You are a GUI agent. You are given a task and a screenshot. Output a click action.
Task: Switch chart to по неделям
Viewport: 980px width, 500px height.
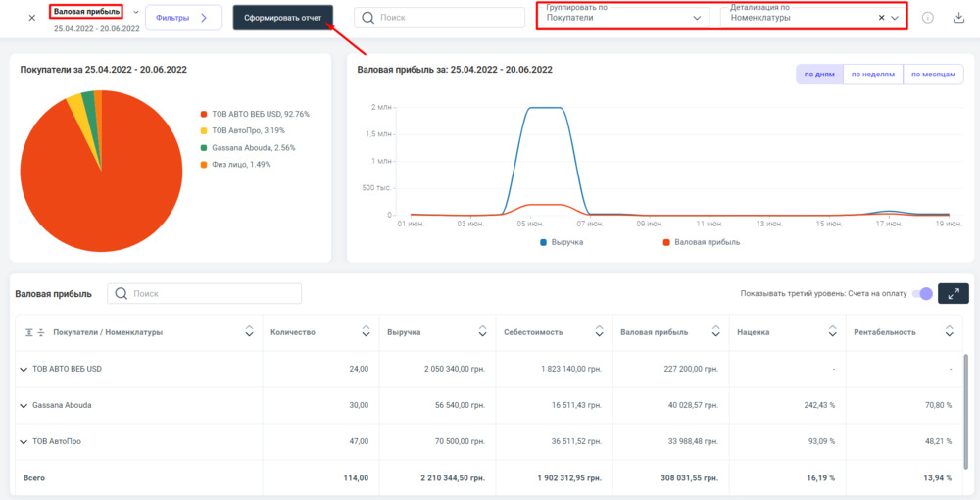[872, 75]
